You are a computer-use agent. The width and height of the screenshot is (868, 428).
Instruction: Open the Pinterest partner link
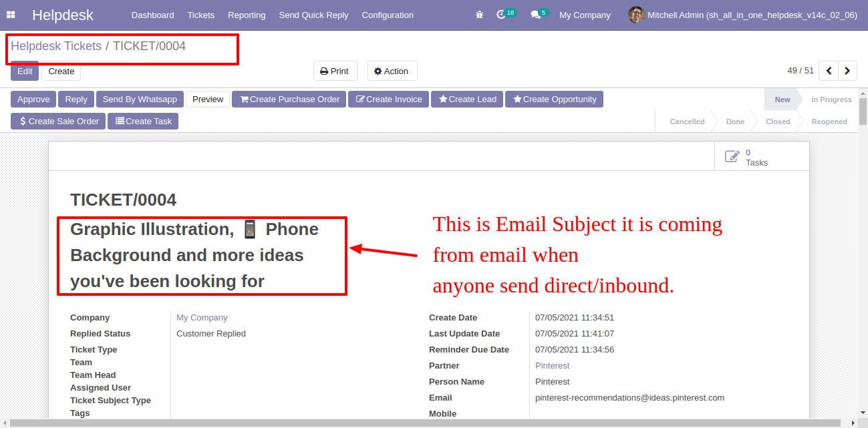click(553, 366)
